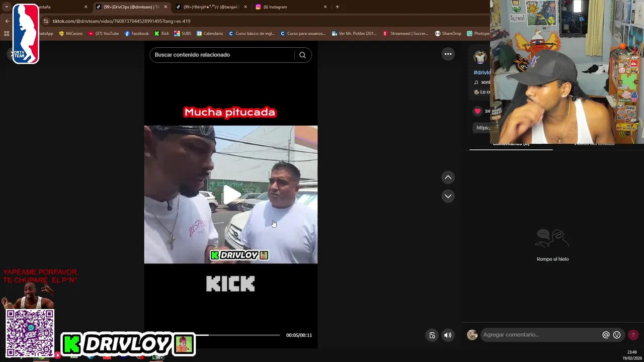Screen dimensions: 644x362
Task: Click the search magnifier icon in TikTok
Action: coord(302,55)
